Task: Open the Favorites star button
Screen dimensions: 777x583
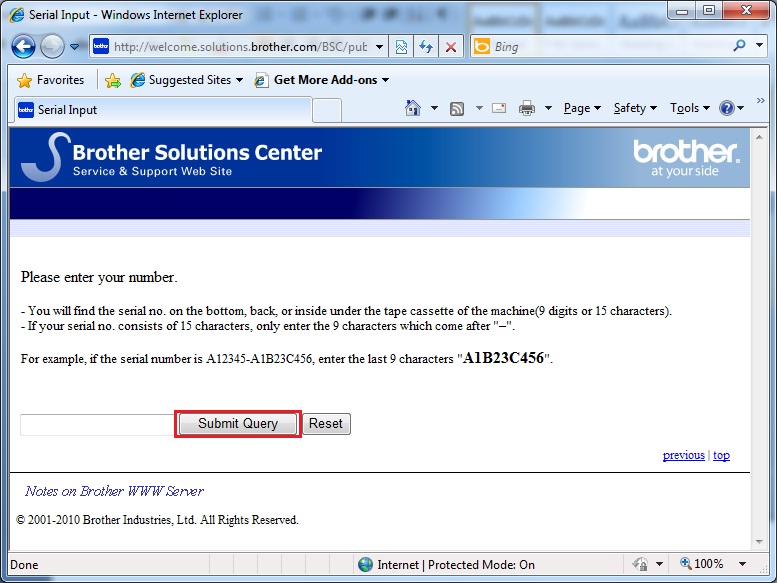Action: (x=51, y=80)
